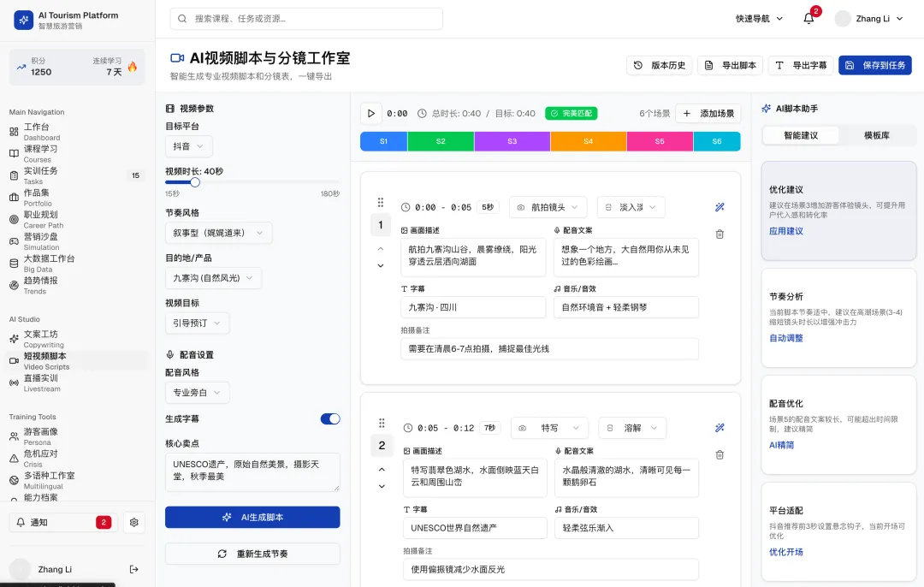924x587 pixels.
Task: Click the 核心卖点 text area
Action: click(x=252, y=472)
